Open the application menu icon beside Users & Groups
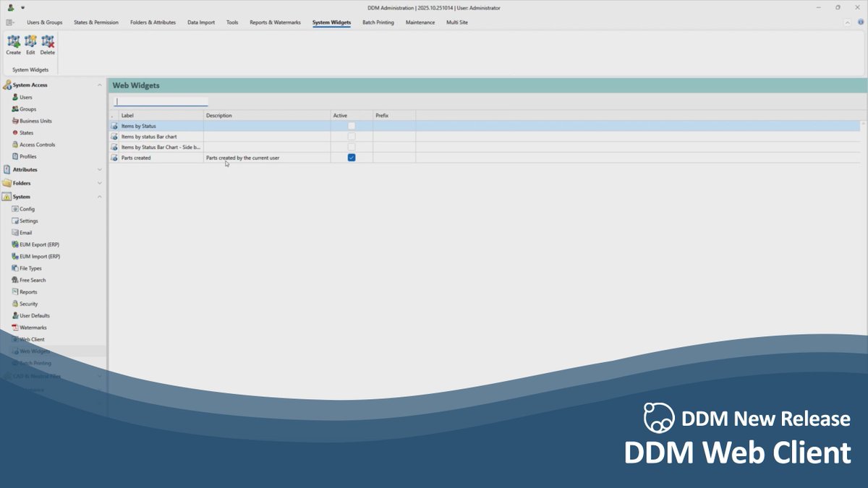Viewport: 868px width, 488px height. (x=10, y=22)
